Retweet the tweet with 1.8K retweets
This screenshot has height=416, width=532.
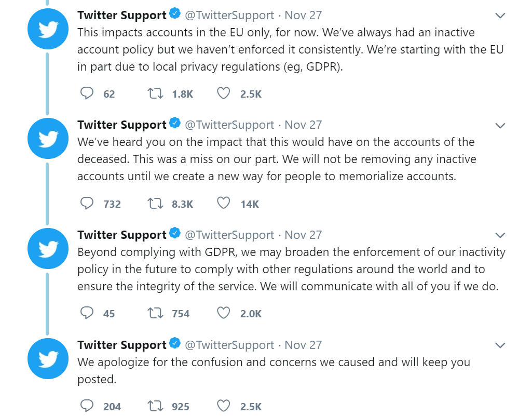tap(154, 93)
